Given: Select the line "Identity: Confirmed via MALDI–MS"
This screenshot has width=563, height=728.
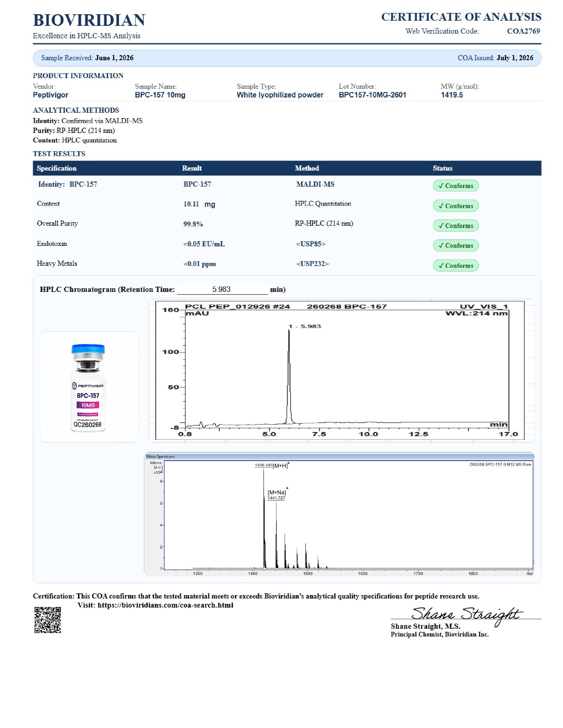Looking at the screenshot, I should coord(88,121).
